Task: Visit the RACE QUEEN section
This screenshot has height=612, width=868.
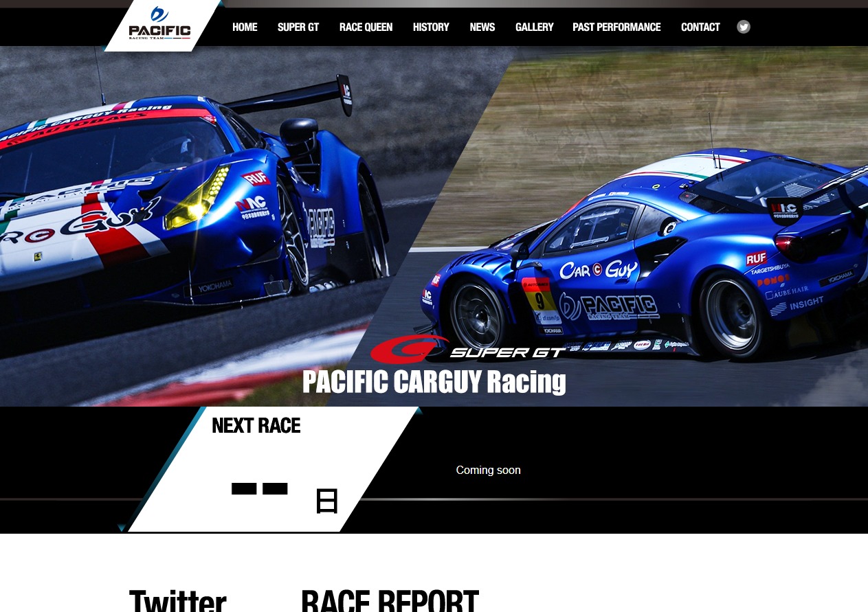Action: point(366,27)
